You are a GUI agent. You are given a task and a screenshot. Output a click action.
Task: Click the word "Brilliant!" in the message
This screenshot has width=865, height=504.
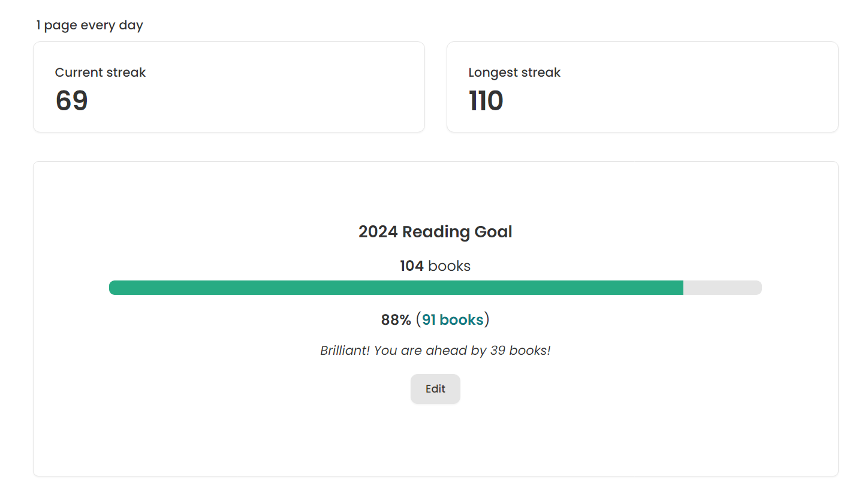pyautogui.click(x=345, y=351)
